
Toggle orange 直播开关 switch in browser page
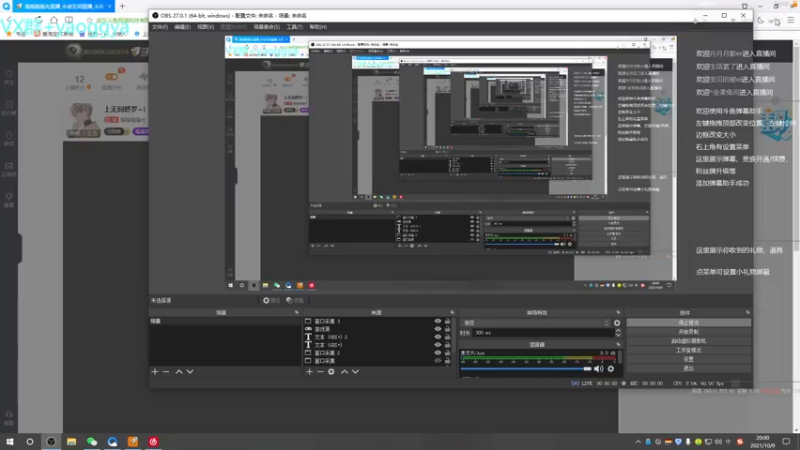pyautogui.click(x=111, y=77)
